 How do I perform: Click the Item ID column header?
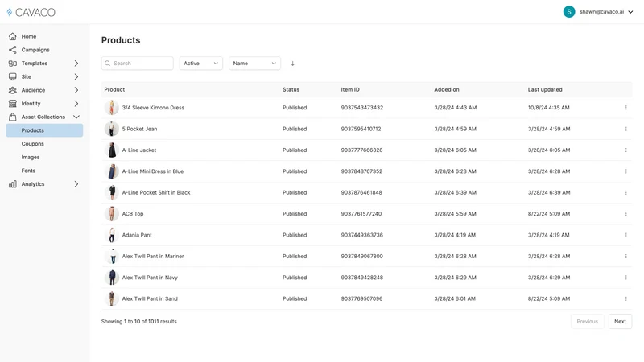350,89
